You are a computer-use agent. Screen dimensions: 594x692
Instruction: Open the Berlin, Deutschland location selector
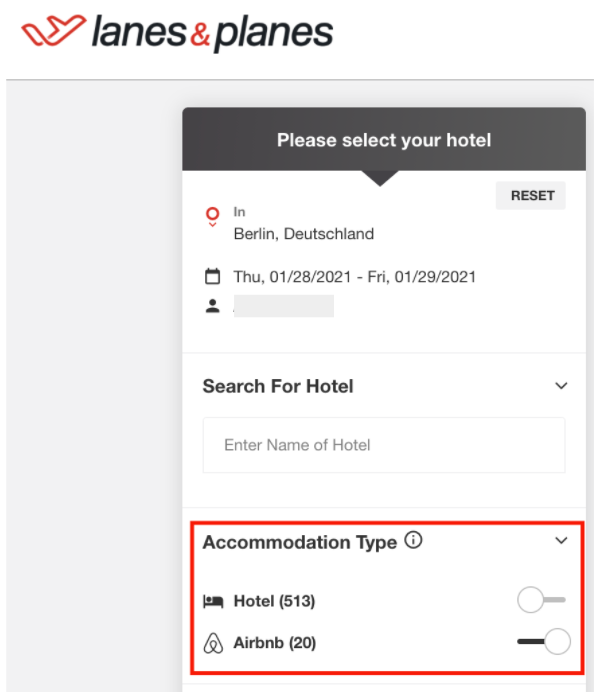tap(304, 233)
